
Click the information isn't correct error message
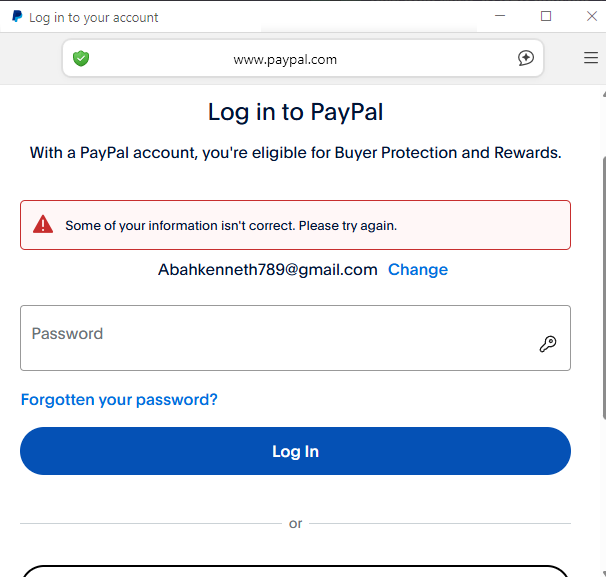pos(231,226)
